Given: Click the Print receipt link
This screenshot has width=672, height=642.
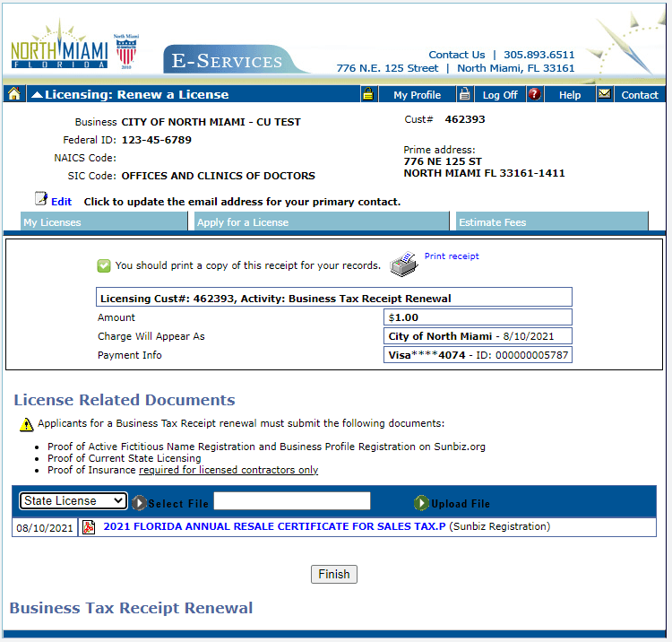Looking at the screenshot, I should point(452,256).
